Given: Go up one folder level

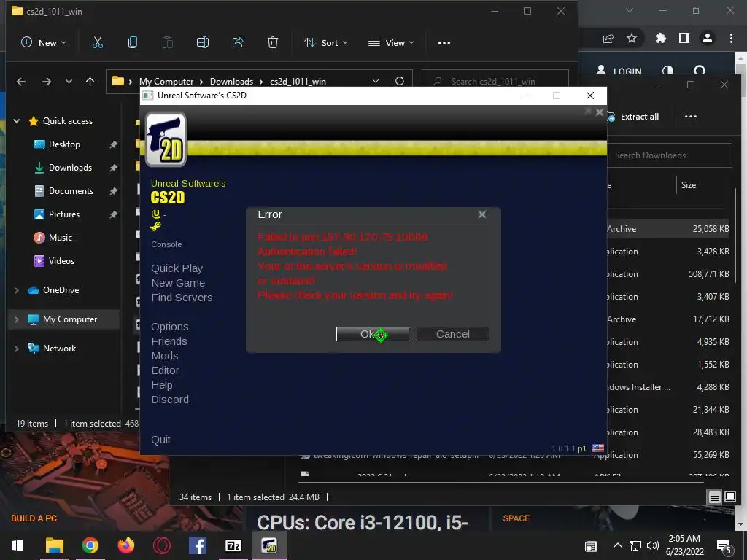Looking at the screenshot, I should [90, 82].
